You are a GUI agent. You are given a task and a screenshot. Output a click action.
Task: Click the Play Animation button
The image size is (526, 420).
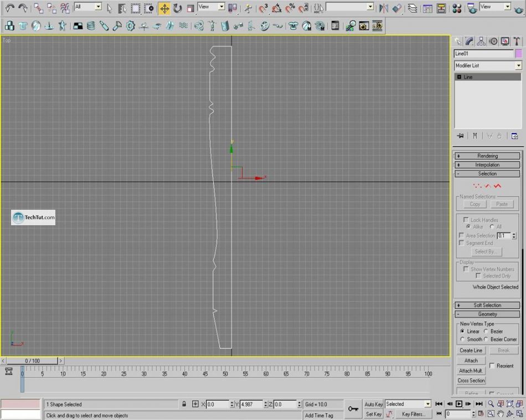click(x=458, y=404)
